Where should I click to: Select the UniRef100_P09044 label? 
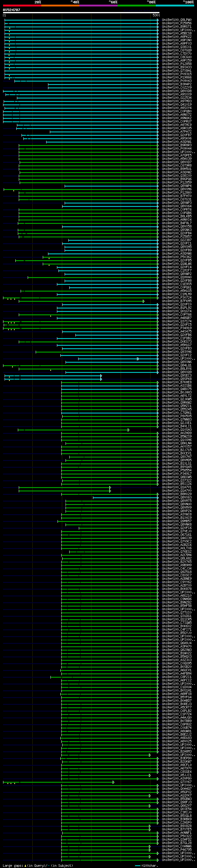(x=176, y=149)
